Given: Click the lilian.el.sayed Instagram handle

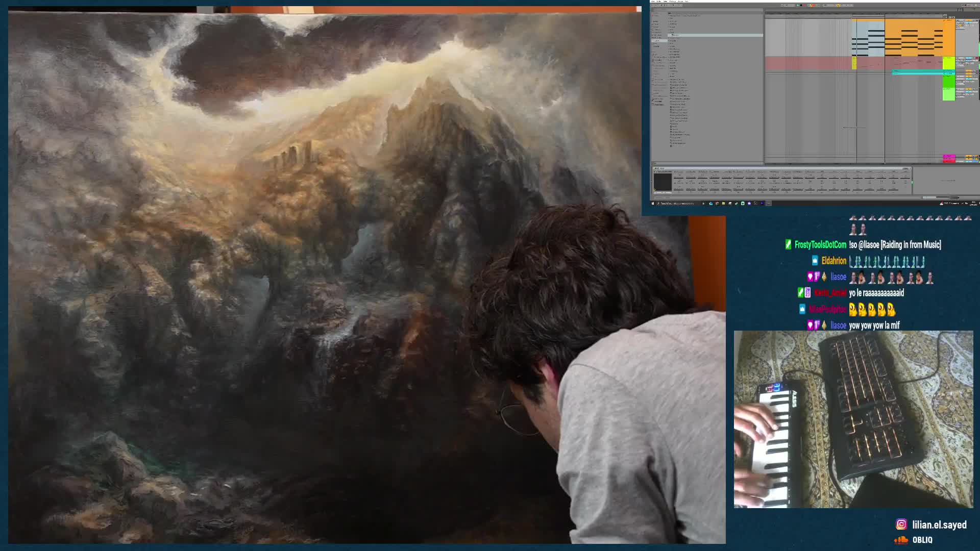Looking at the screenshot, I should point(939,525).
